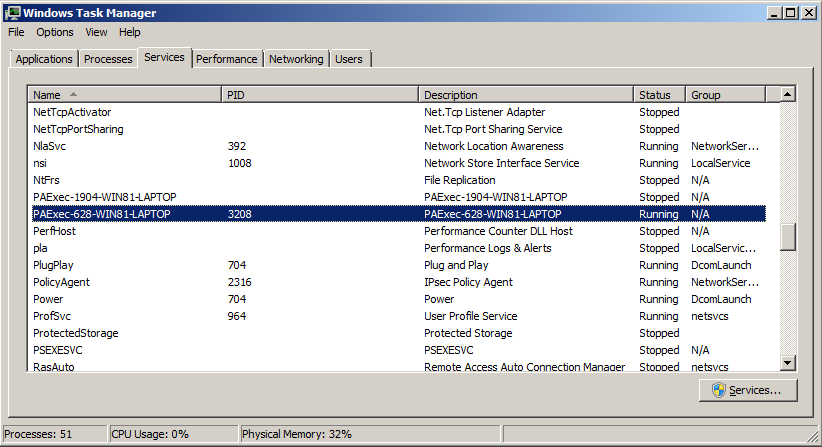This screenshot has height=447, width=822.
Task: Click the IPsec Policy Agent description
Action: point(468,282)
